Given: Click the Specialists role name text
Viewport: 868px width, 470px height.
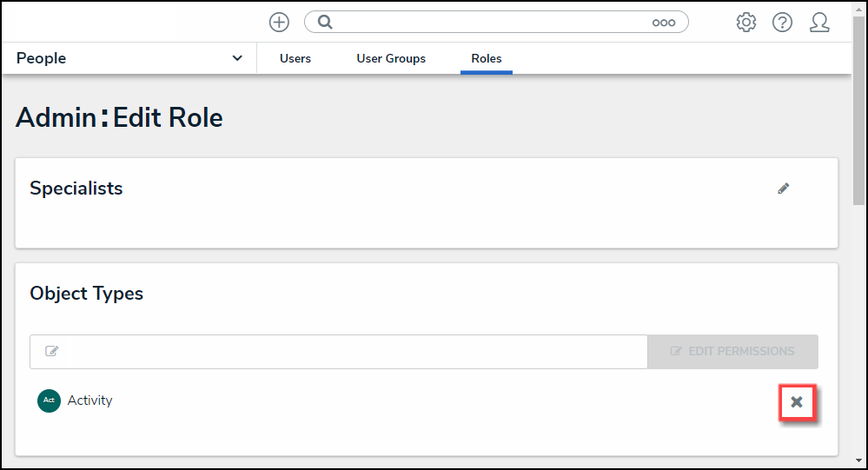Looking at the screenshot, I should [x=76, y=189].
